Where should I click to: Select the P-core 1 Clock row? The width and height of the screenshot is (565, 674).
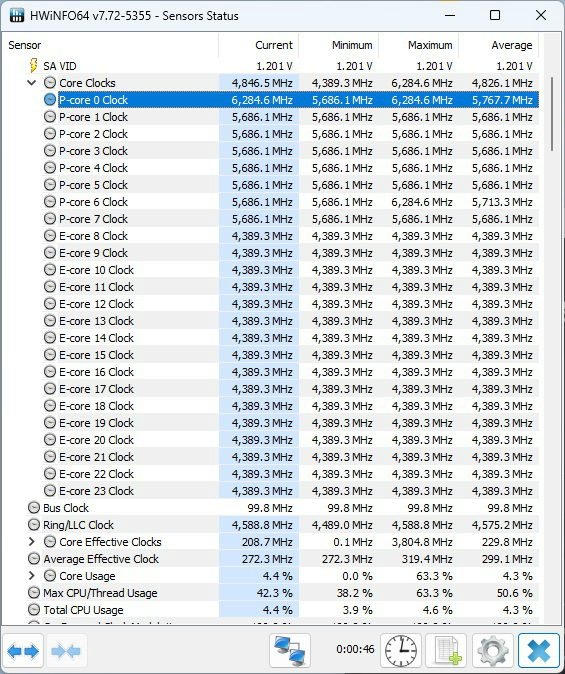[290, 117]
